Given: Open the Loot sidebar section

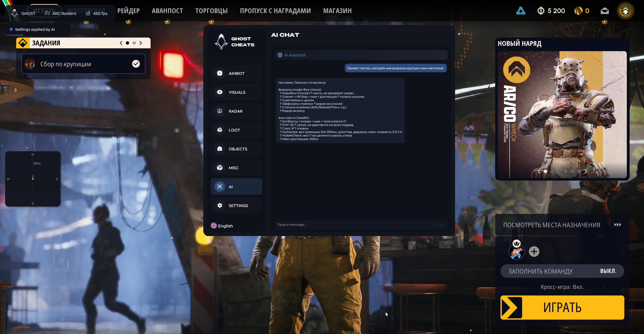Looking at the screenshot, I should point(236,130).
